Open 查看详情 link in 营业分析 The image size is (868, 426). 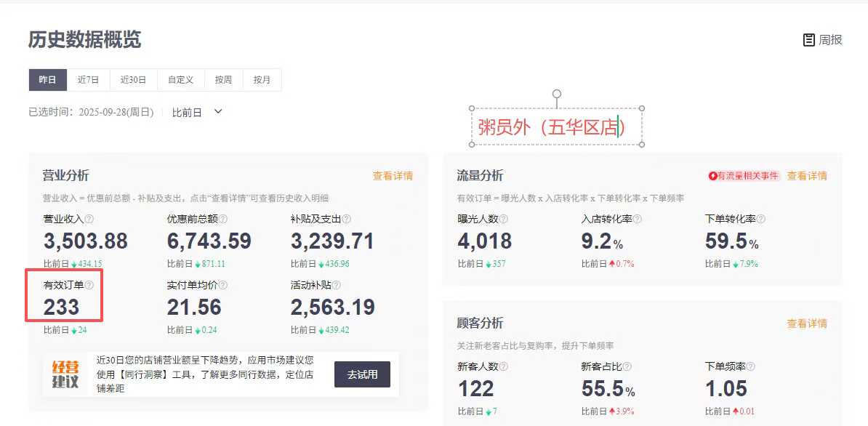(x=393, y=175)
